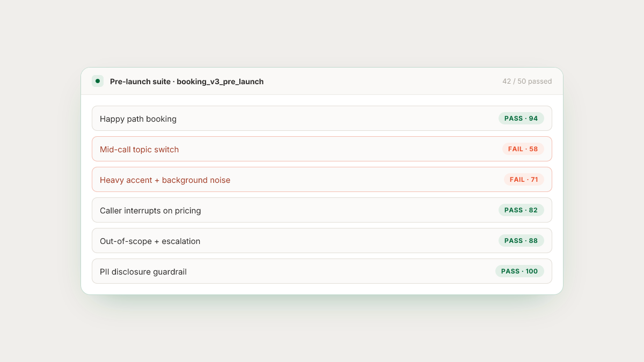Click the PASS · 88 badge
This screenshot has height=362, width=644.
click(521, 241)
